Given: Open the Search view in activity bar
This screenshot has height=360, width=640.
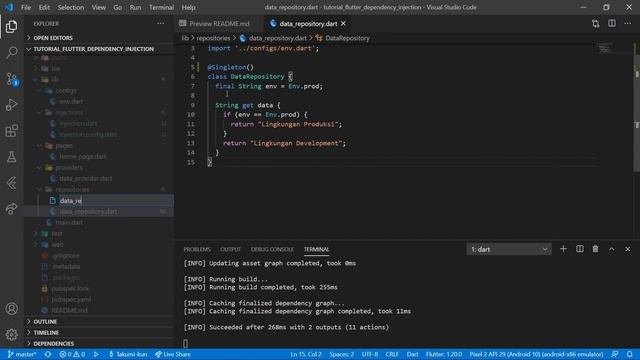Looking at the screenshot, I should pyautogui.click(x=11, y=52).
